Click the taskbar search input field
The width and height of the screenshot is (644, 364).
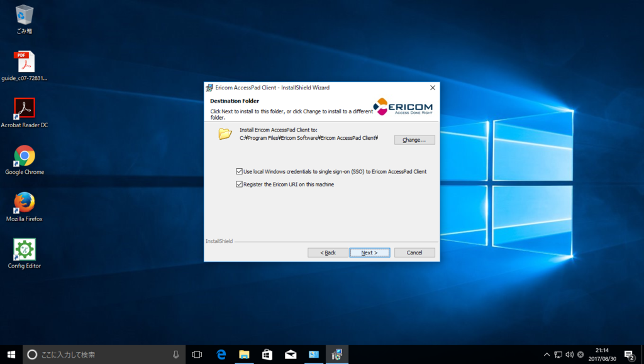(104, 355)
